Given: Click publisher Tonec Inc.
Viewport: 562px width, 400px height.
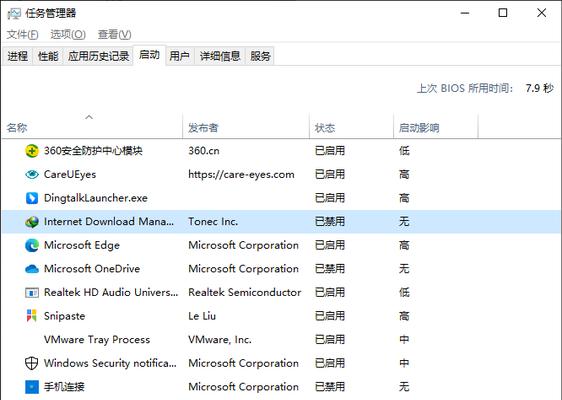Looking at the screenshot, I should pyautogui.click(x=213, y=222).
